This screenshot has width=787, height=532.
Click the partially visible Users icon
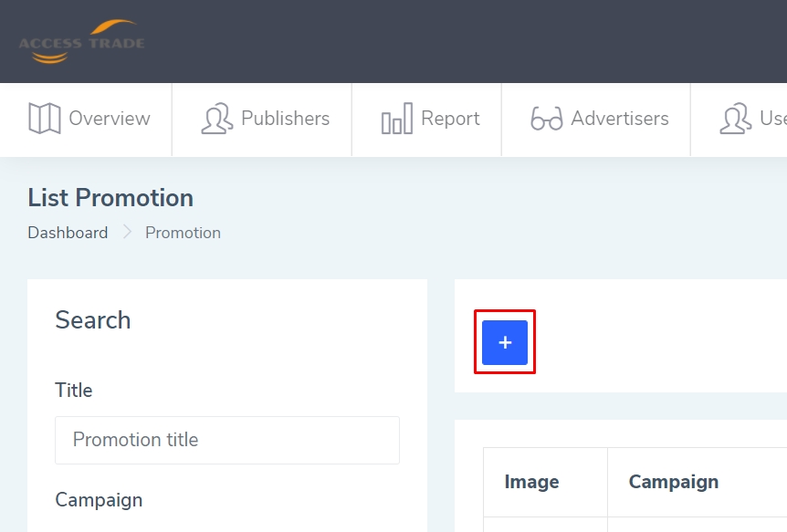coord(735,119)
